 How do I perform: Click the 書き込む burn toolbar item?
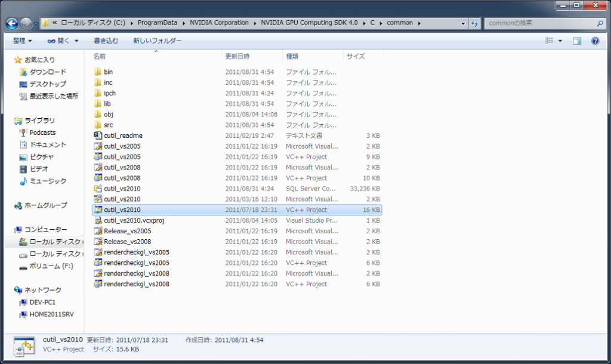(x=106, y=41)
